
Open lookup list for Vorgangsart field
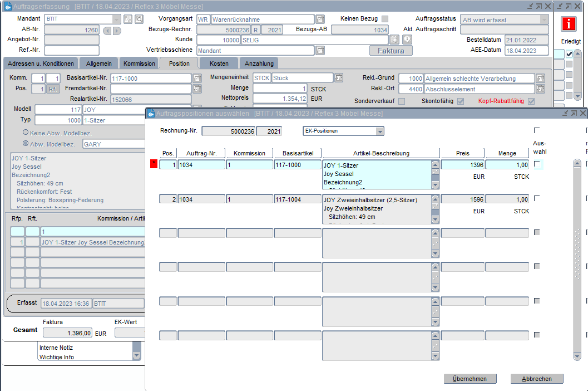[x=320, y=19]
